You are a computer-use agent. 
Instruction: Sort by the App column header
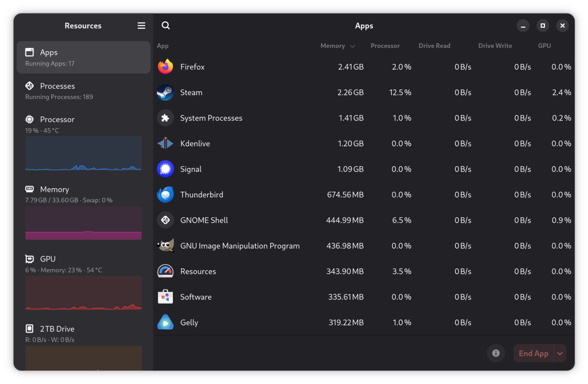pos(163,46)
